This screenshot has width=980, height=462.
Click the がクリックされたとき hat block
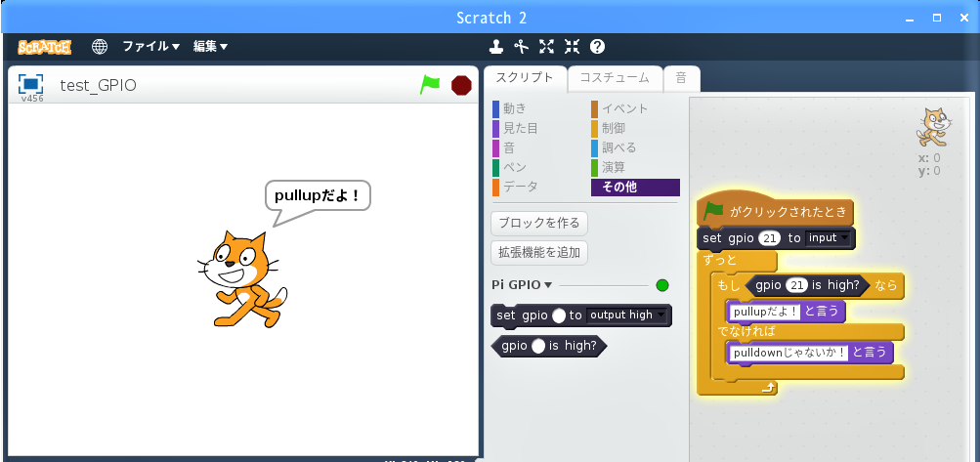coord(775,210)
